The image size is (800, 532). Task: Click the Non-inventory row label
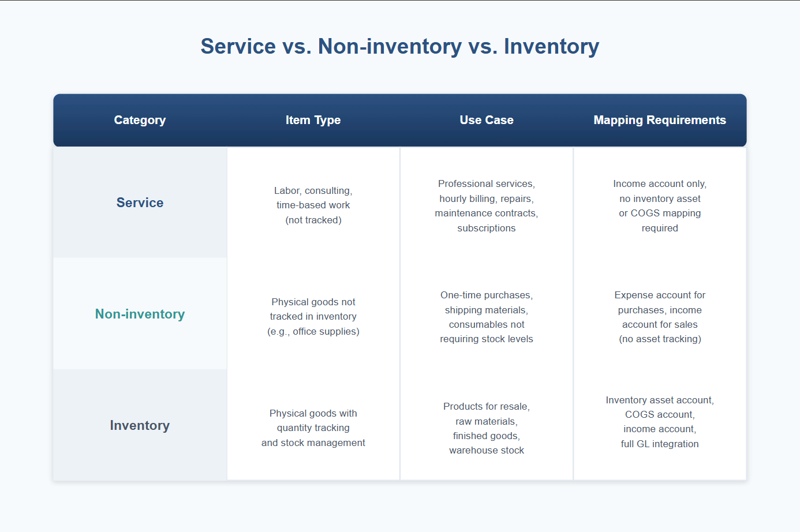140,314
